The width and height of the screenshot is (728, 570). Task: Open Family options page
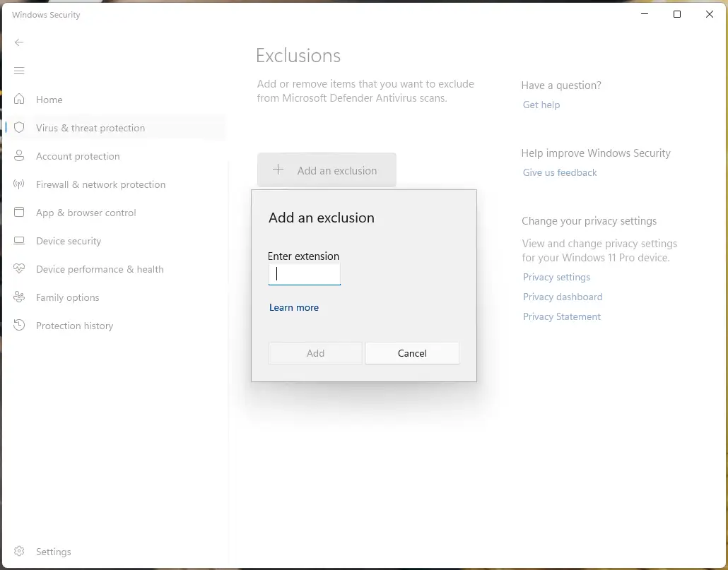coord(68,298)
